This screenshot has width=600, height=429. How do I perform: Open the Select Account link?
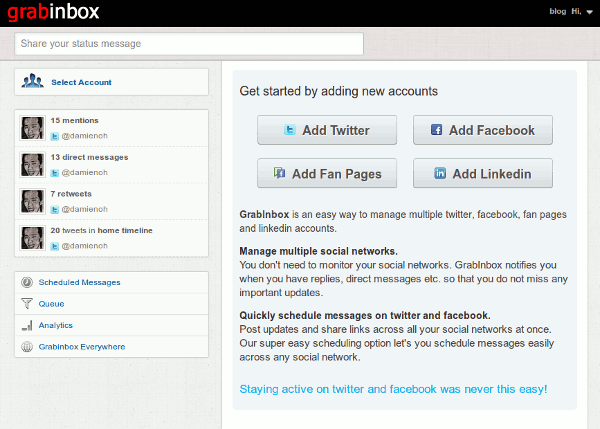coord(81,82)
